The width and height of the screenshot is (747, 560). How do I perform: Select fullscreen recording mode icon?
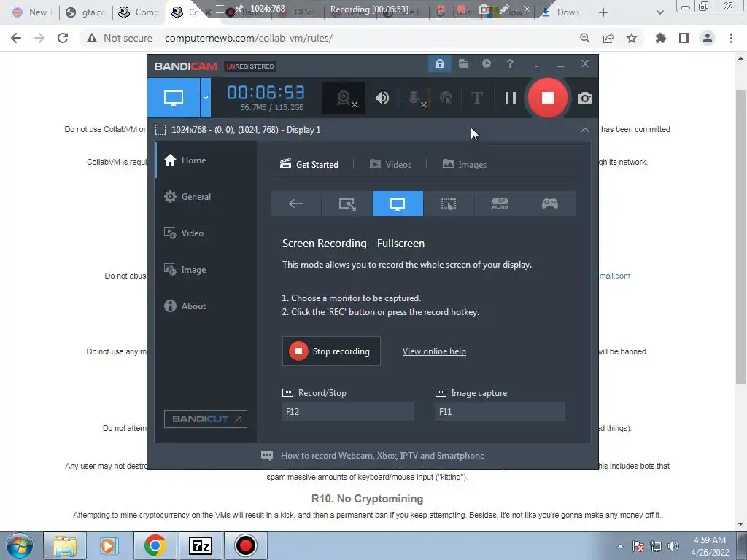tap(398, 204)
